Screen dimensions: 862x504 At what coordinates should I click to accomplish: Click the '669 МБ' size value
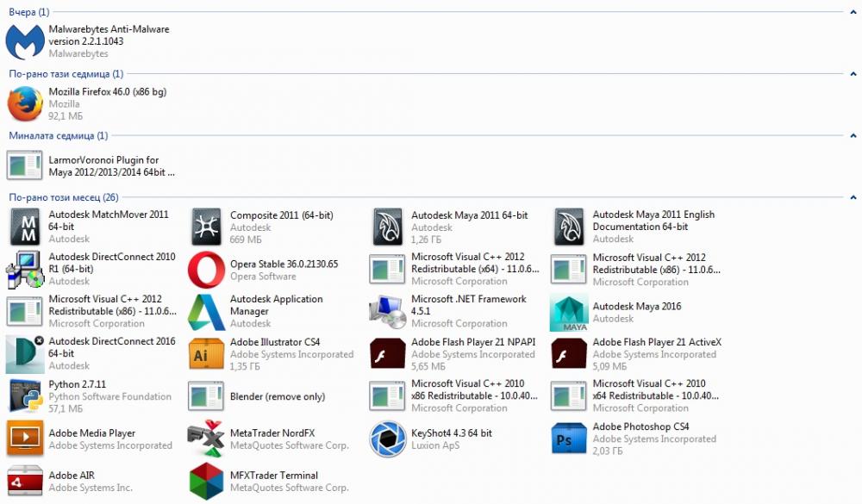tap(246, 240)
